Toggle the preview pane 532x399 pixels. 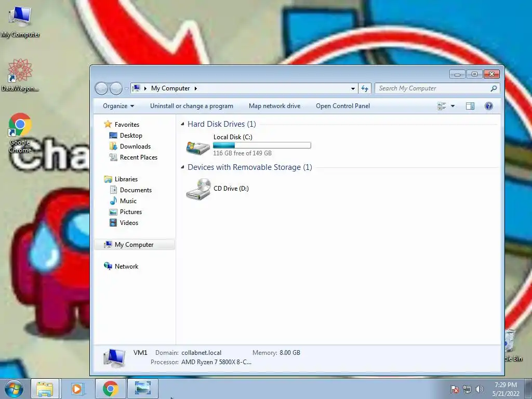(x=470, y=106)
